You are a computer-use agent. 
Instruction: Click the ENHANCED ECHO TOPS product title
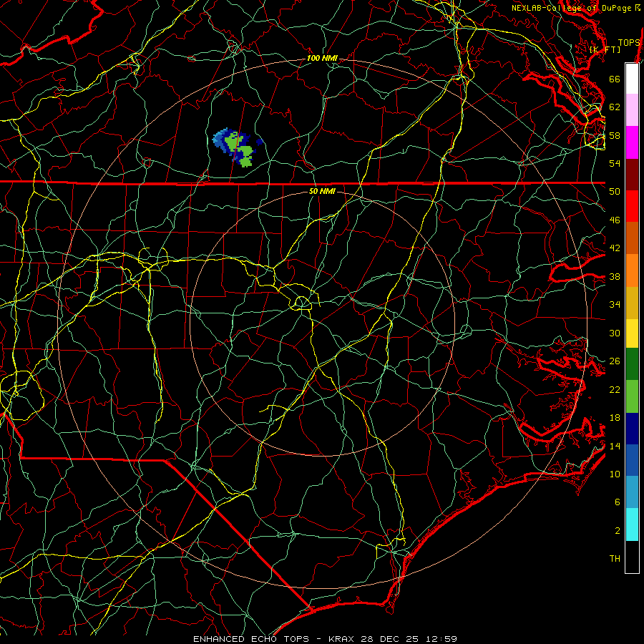pyautogui.click(x=251, y=639)
